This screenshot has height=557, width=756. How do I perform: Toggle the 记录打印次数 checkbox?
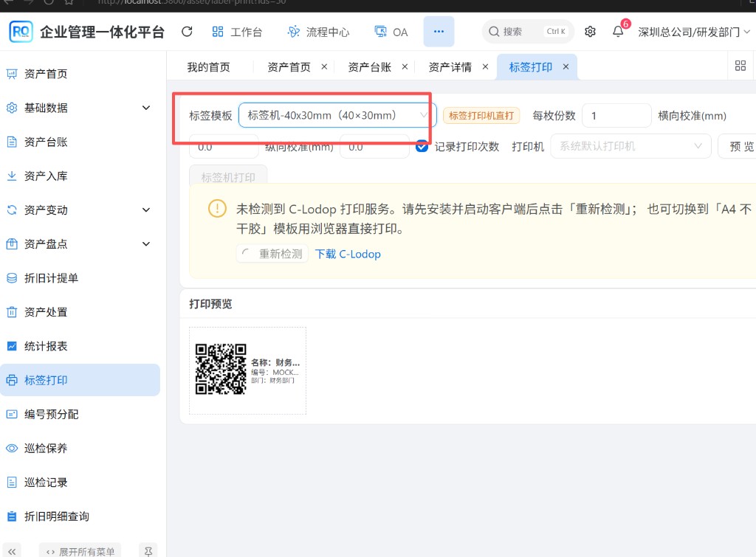[x=422, y=146]
